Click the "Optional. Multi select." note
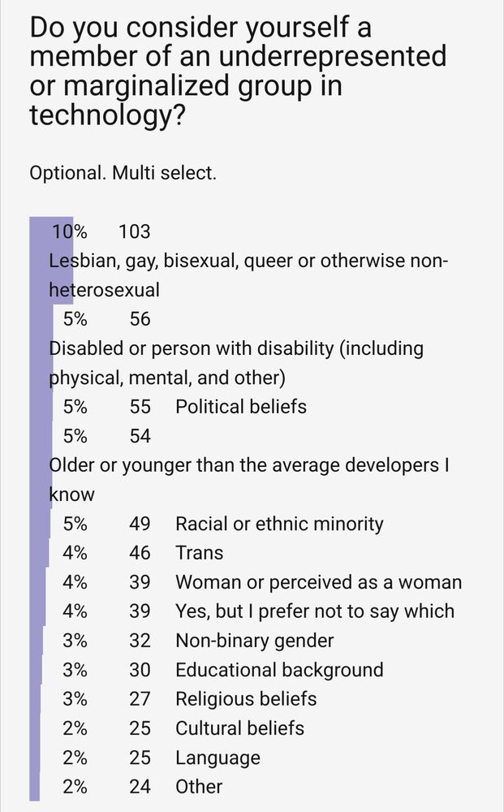This screenshot has width=504, height=812. (123, 174)
